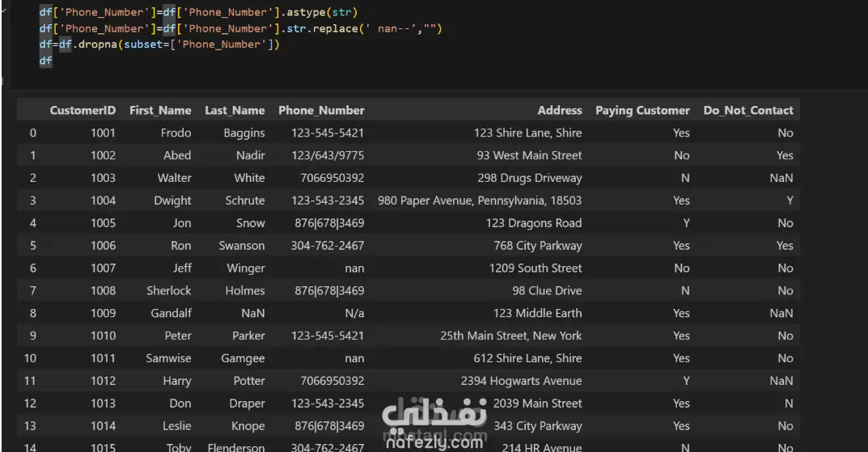
Task: Click the CustomerID column header
Action: tap(83, 110)
